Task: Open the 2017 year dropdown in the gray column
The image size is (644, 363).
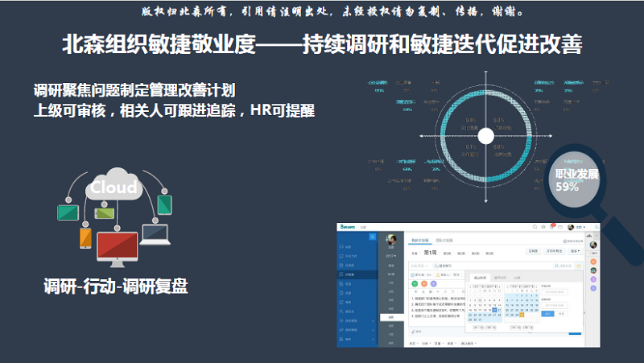Action: tap(390, 256)
